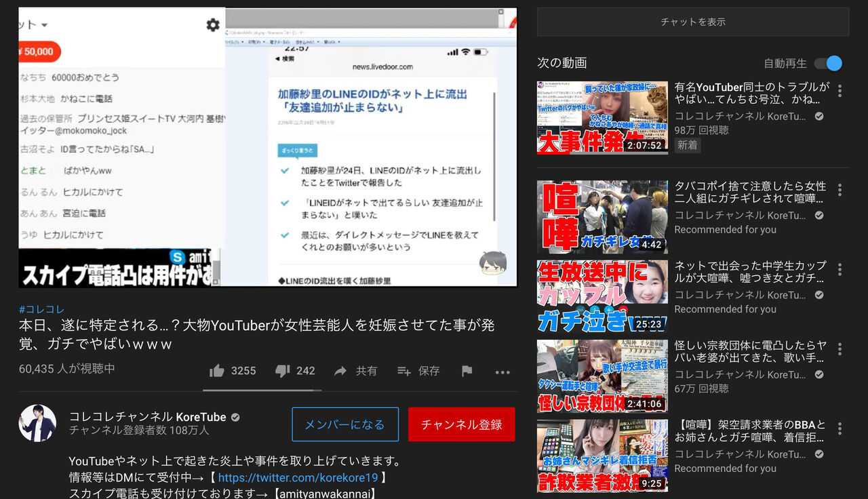The width and height of the screenshot is (868, 499).
Task: Open title 有名YouTuber同士のトラブル video
Action: [x=751, y=94]
